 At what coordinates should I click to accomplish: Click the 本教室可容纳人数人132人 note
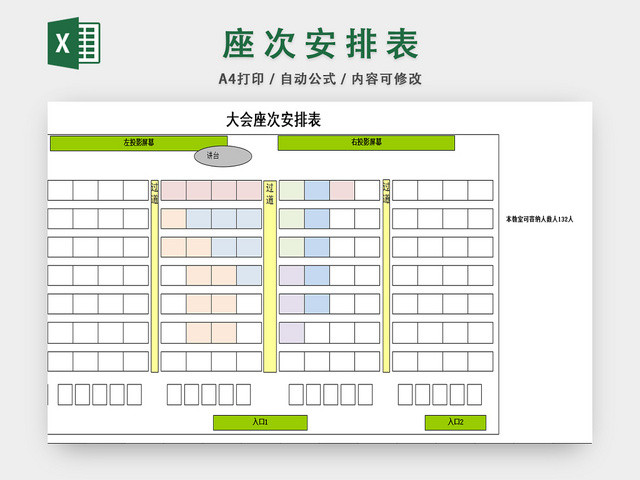(x=540, y=219)
